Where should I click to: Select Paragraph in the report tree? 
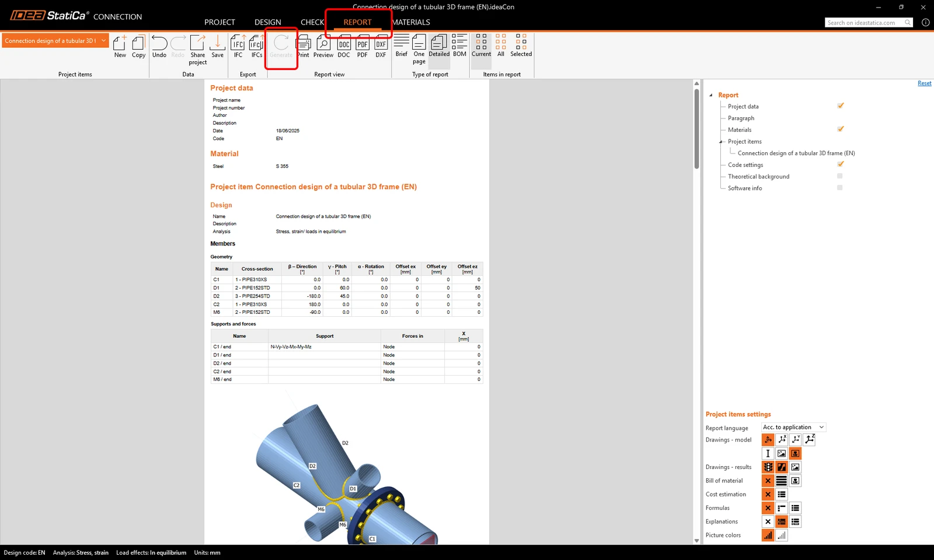tap(741, 118)
